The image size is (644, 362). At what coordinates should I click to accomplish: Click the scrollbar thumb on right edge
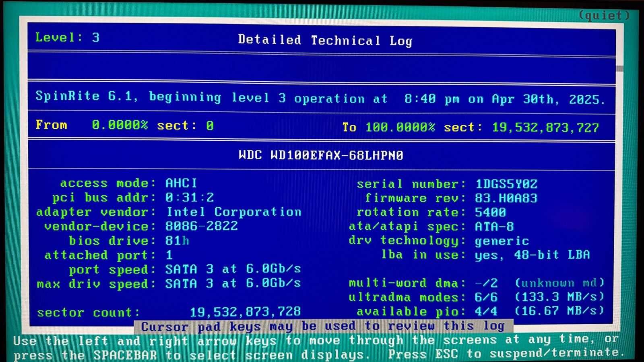click(620, 68)
